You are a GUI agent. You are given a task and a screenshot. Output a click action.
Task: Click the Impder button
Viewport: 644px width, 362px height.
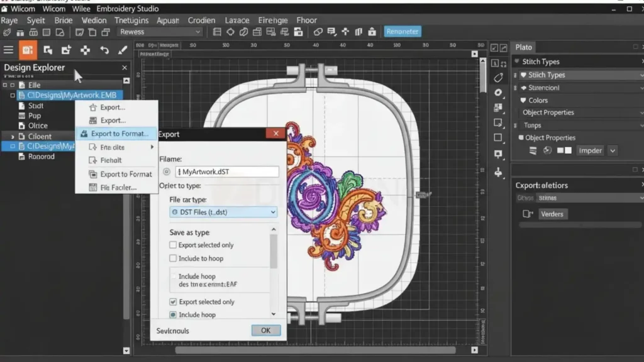(x=590, y=151)
